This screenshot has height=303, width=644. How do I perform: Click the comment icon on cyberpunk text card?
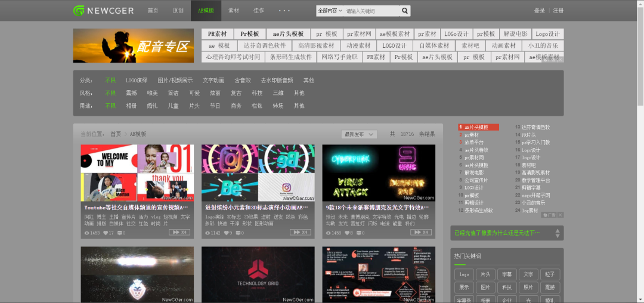coord(360,233)
